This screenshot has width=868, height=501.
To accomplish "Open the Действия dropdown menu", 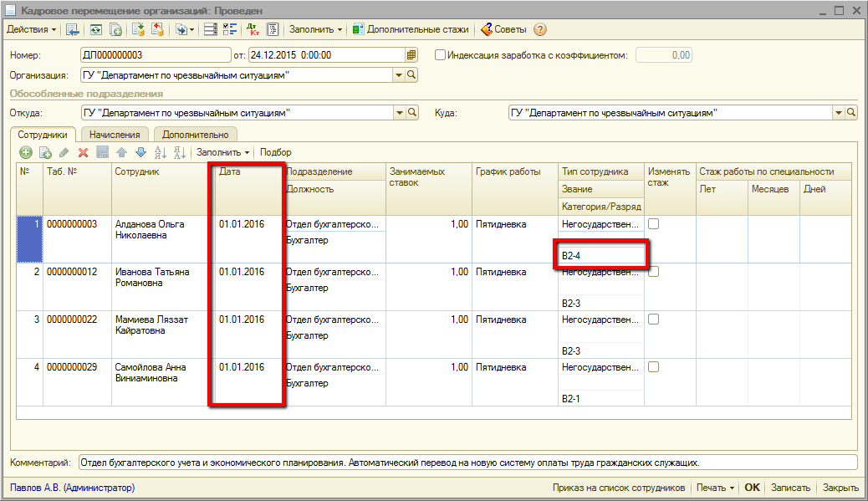I will [32, 29].
